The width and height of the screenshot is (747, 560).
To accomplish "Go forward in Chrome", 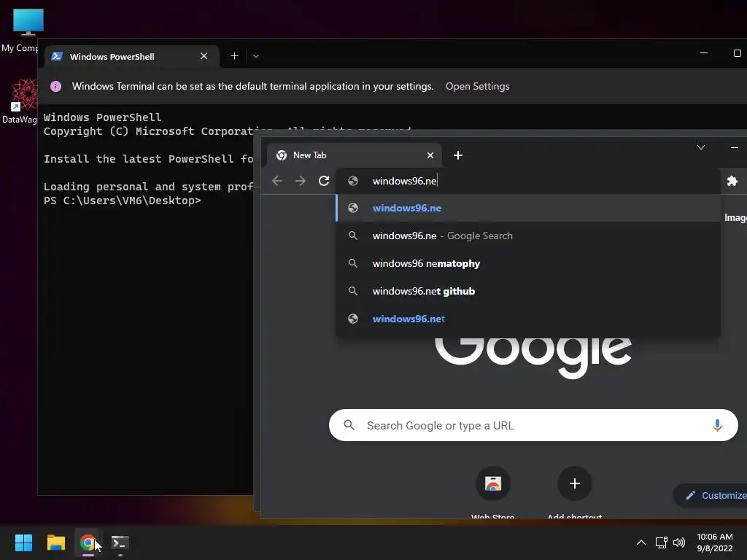I will [x=301, y=181].
